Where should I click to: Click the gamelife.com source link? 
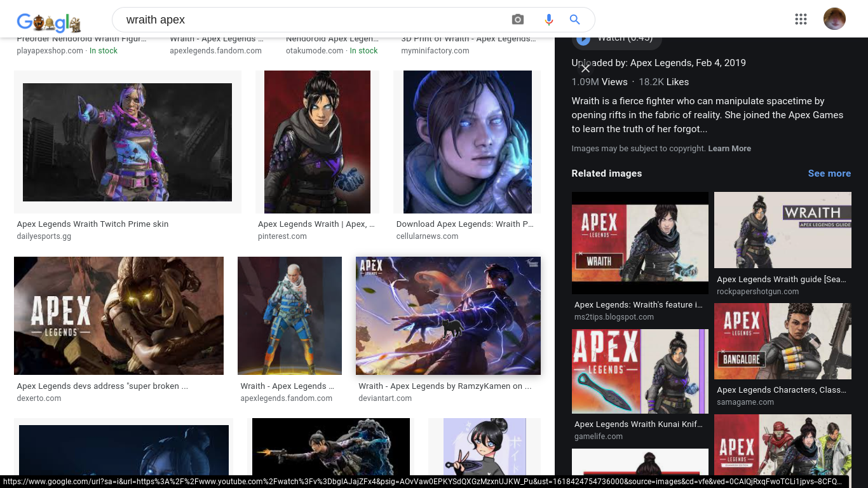599,437
